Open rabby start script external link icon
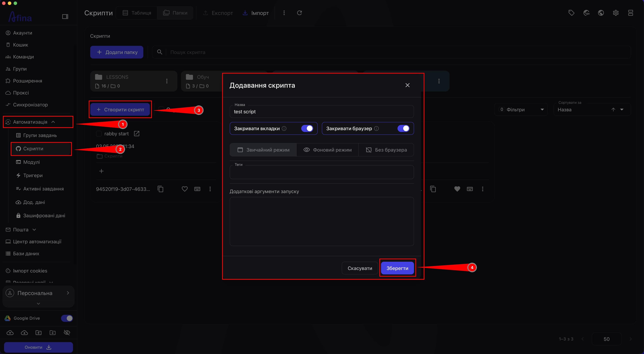 pos(137,134)
